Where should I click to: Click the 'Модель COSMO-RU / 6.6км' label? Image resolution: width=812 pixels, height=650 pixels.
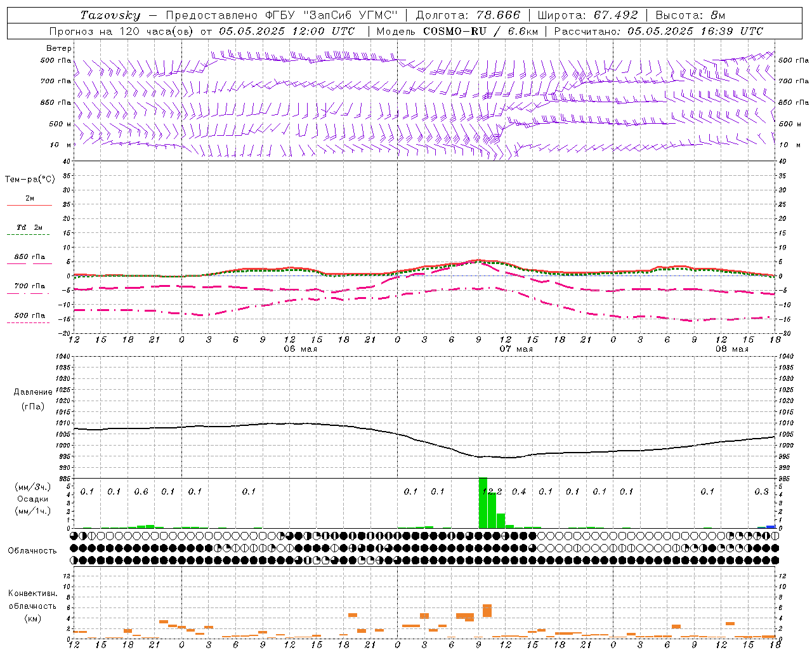[457, 31]
